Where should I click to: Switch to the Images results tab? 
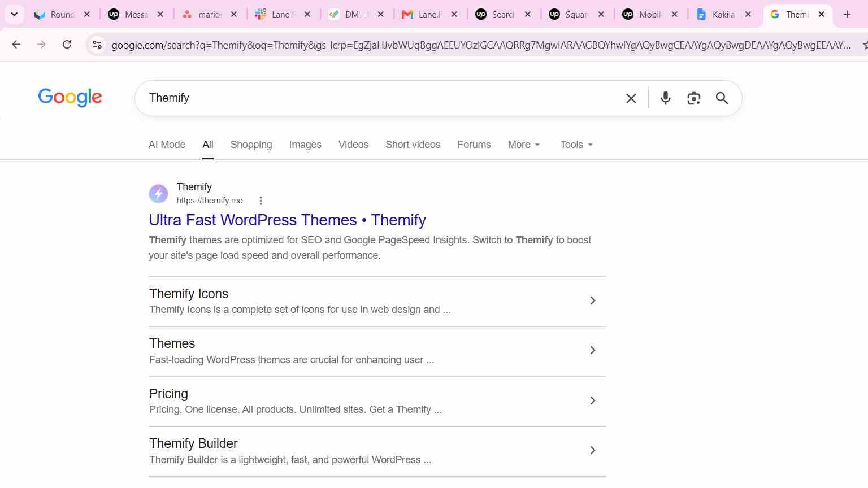pos(305,145)
